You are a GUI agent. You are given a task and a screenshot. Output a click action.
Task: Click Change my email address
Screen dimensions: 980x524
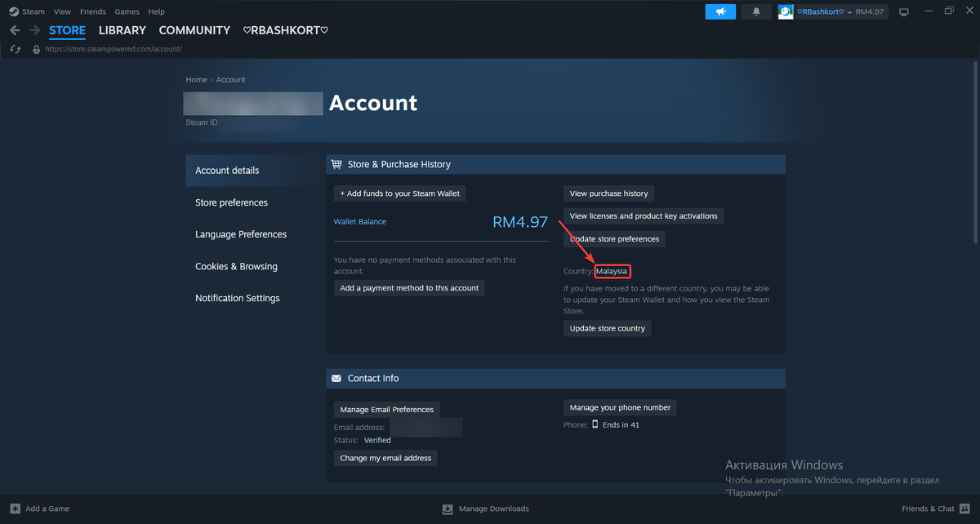pyautogui.click(x=385, y=458)
